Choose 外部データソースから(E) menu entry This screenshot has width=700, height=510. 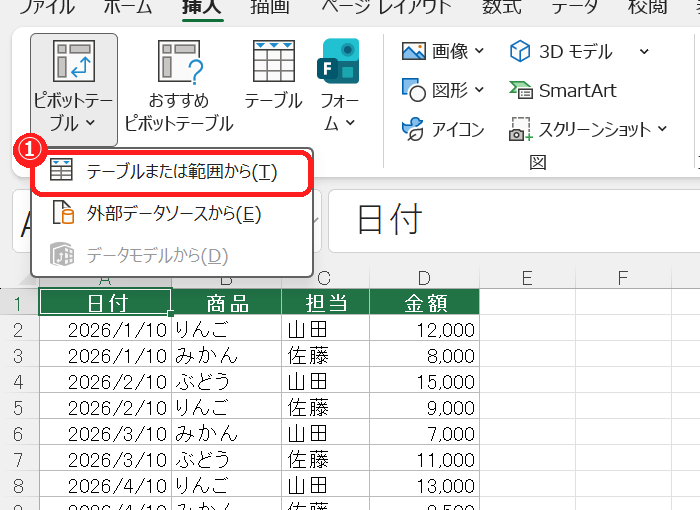(x=172, y=214)
